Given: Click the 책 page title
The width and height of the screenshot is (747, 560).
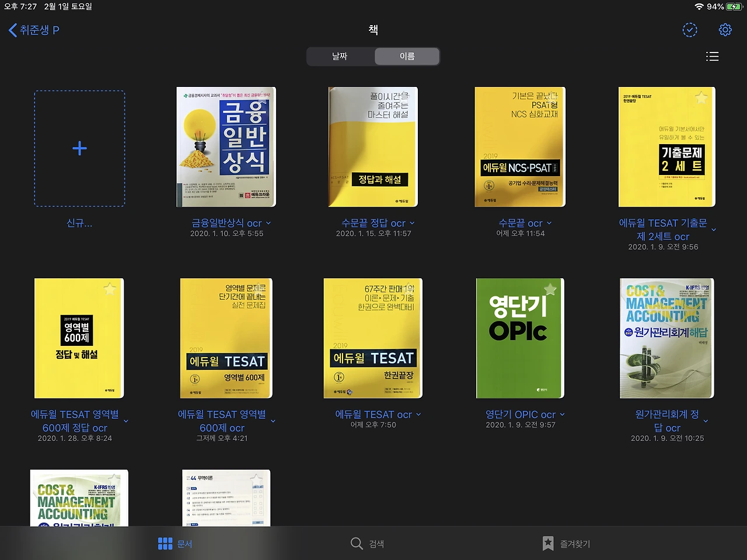Looking at the screenshot, I should tap(373, 30).
